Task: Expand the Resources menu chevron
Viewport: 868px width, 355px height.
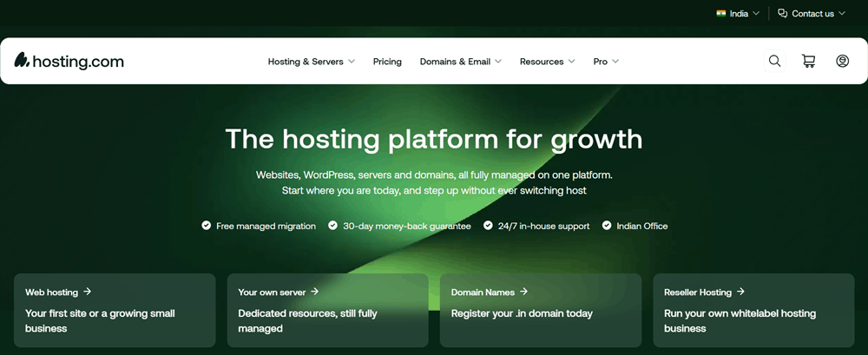Action: click(571, 62)
